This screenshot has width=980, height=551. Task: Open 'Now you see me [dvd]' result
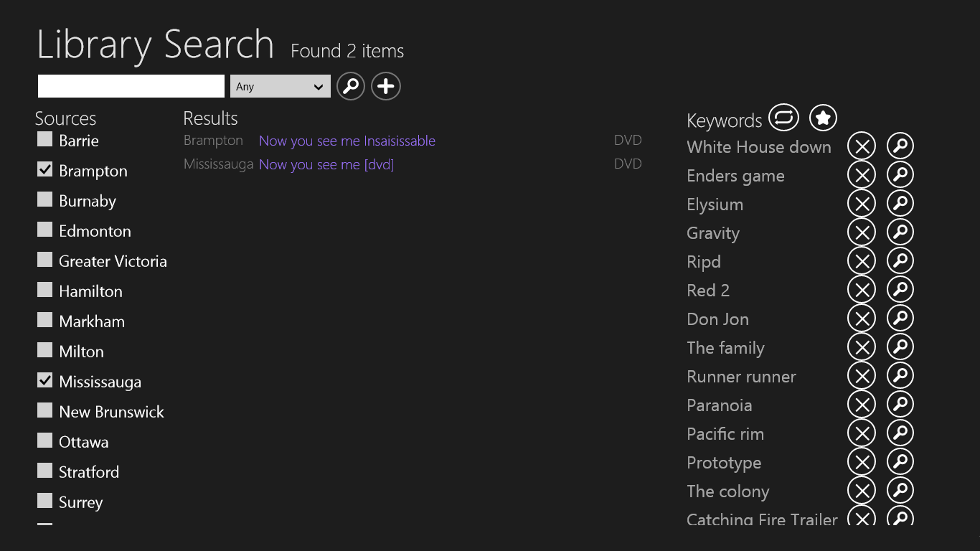click(x=326, y=164)
